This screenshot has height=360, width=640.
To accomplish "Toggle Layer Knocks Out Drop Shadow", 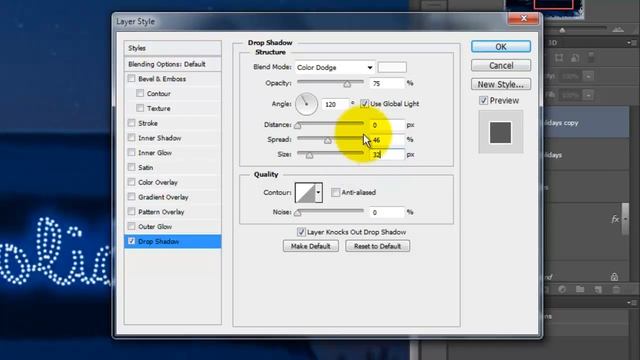I will 301,232.
